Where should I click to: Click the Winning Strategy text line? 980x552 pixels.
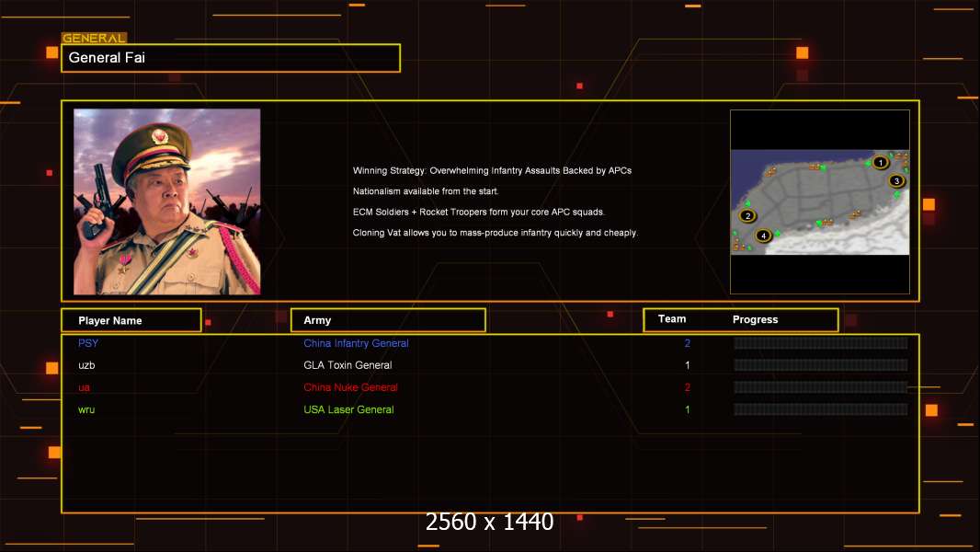(x=492, y=171)
